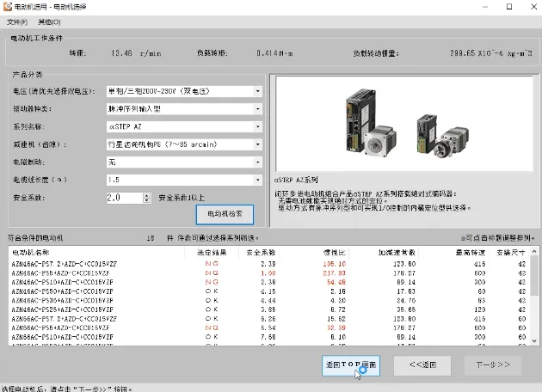This screenshot has height=392, width=542.
Task: Select motor row AZM46AC-PS5+AZD-C+CC015VZF
Action: 269,273
